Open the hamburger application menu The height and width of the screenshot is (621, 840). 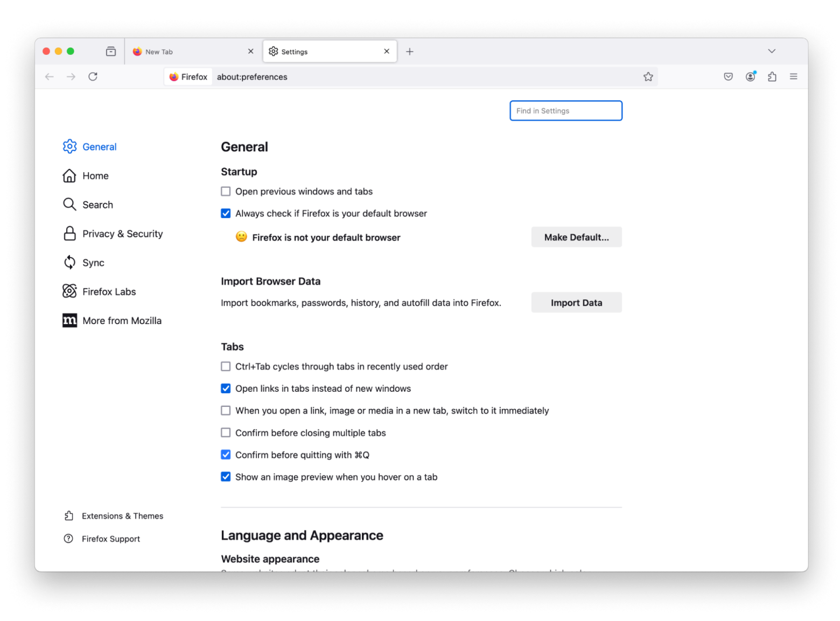point(793,77)
